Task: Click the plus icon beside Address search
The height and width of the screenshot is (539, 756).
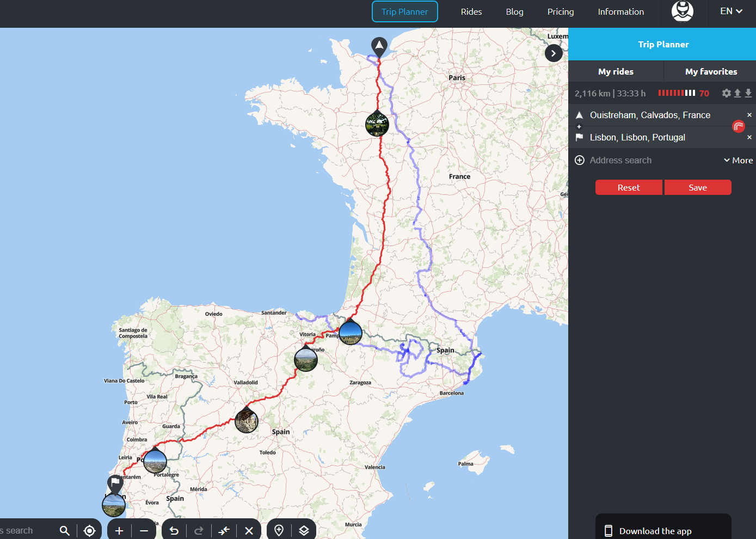Action: [580, 160]
